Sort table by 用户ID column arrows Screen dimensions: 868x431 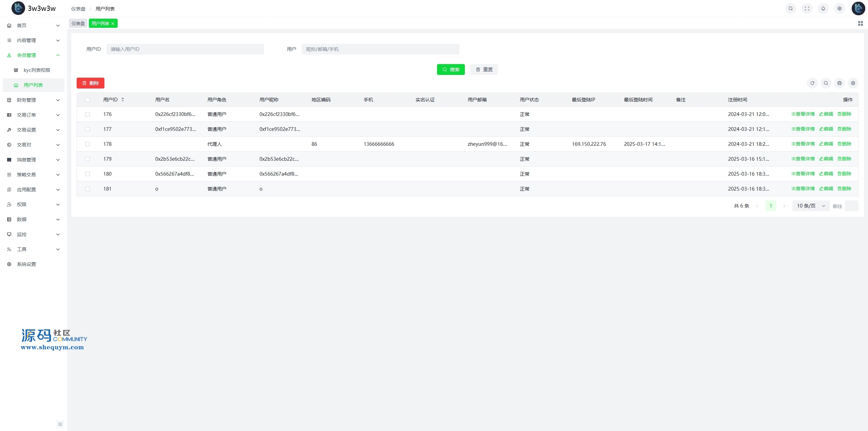click(x=123, y=100)
